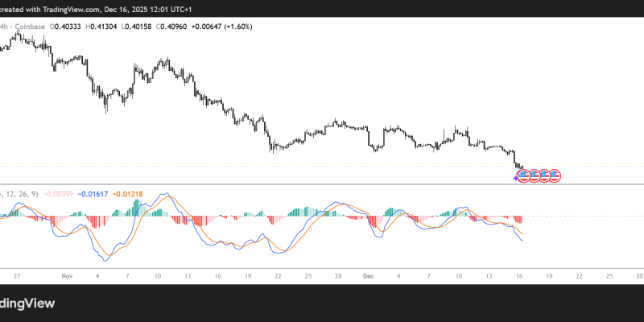Click the high price value H0.41304
Viewport: 644px width, 322px height.
coord(106,26)
